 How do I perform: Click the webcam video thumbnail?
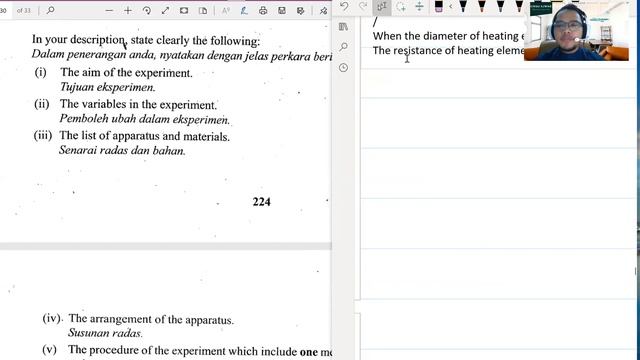[576, 31]
